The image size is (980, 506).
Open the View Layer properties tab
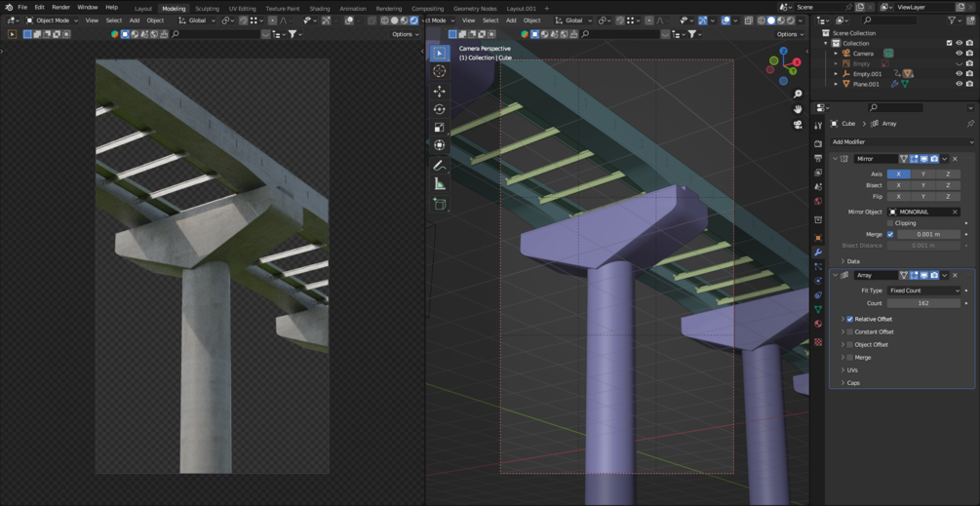point(818,173)
